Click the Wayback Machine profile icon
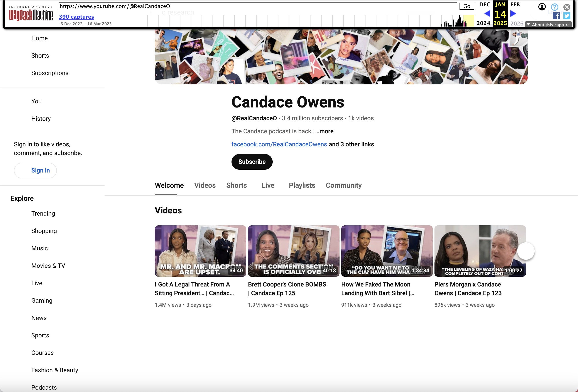 coord(542,7)
